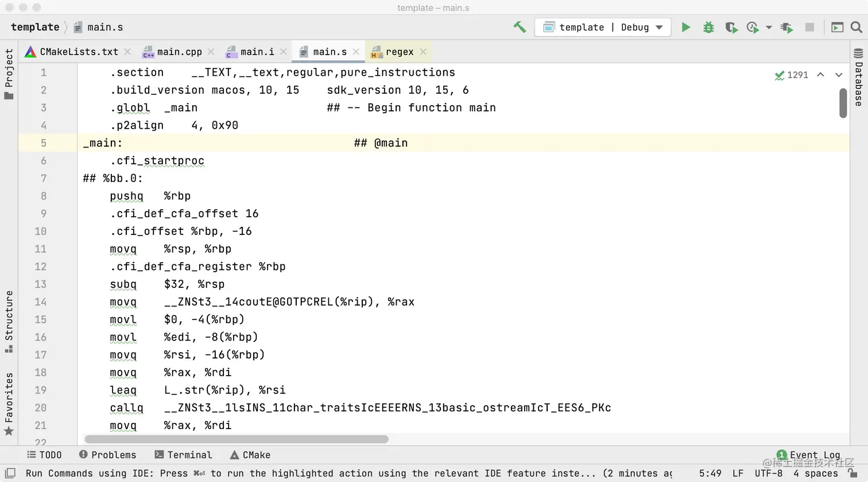Click the .p2align directive on line 4
Screen dimensions: 868x482
[x=137, y=125]
